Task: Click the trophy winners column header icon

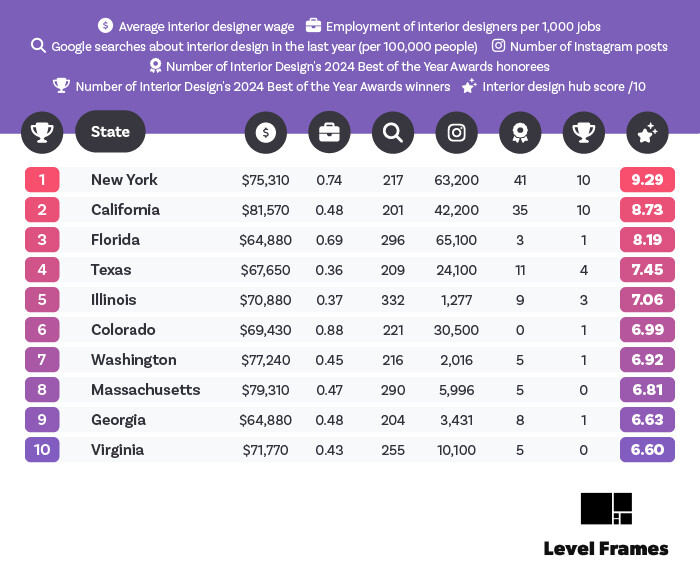Action: coord(584,132)
